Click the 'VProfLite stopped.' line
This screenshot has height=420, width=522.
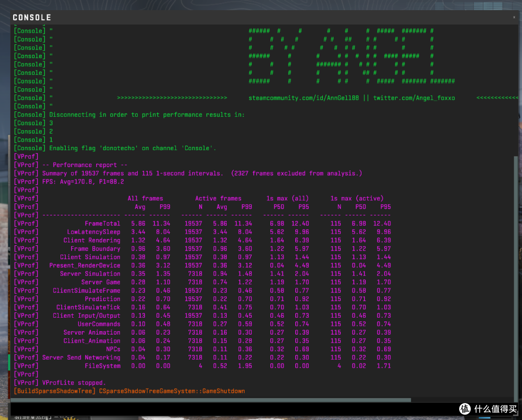pyautogui.click(x=59, y=382)
